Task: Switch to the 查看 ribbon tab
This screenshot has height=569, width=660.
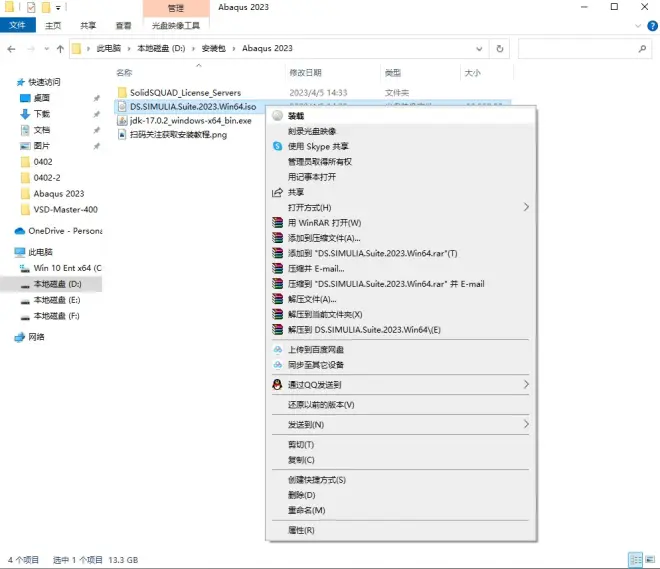Action: point(123,26)
